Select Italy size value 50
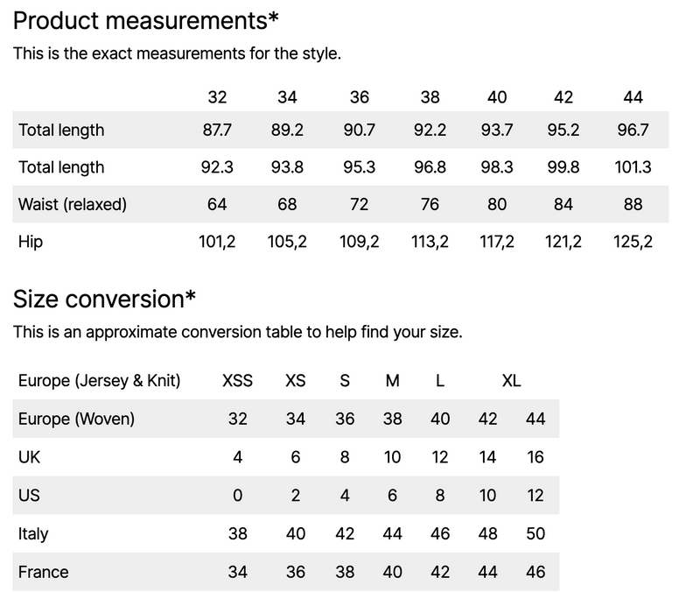This screenshot has height=592, width=700. 535,534
